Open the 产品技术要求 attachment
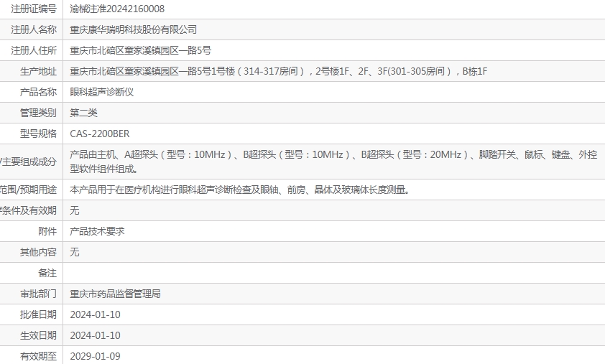Screen dimensions: 605x364 pos(97,231)
